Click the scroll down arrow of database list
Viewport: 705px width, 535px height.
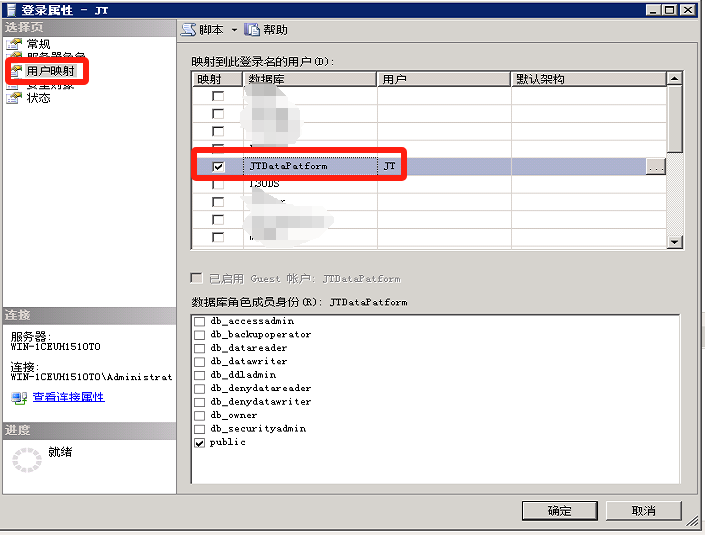(675, 241)
